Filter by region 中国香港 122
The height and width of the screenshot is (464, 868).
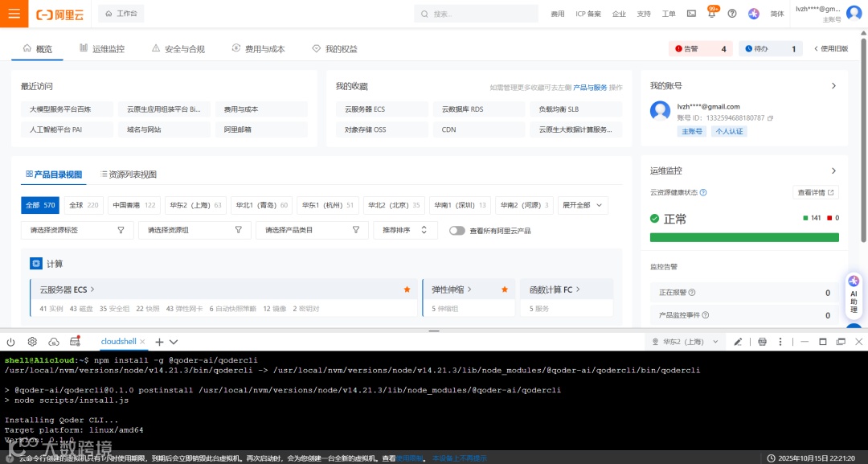pos(134,205)
